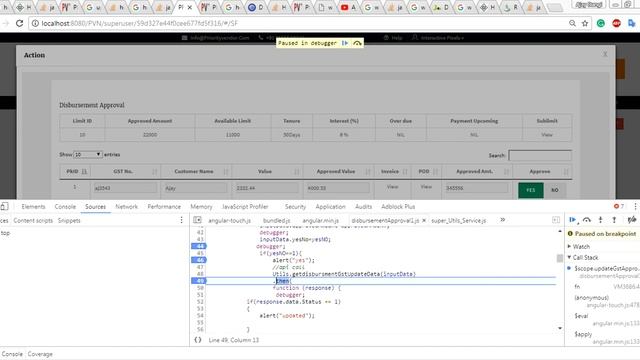Screen dimensions: 640x360
Task: Resume from the 'Paused in debugger' overlay
Action: pos(345,43)
